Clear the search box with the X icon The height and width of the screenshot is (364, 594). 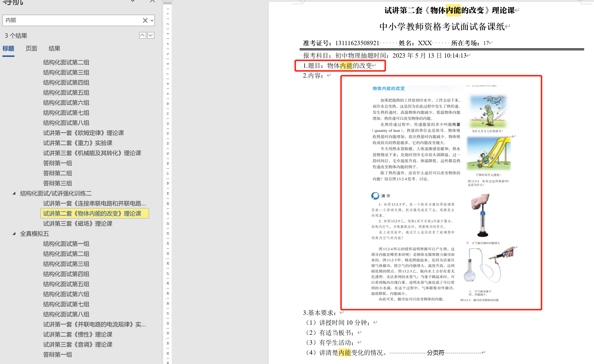point(145,20)
